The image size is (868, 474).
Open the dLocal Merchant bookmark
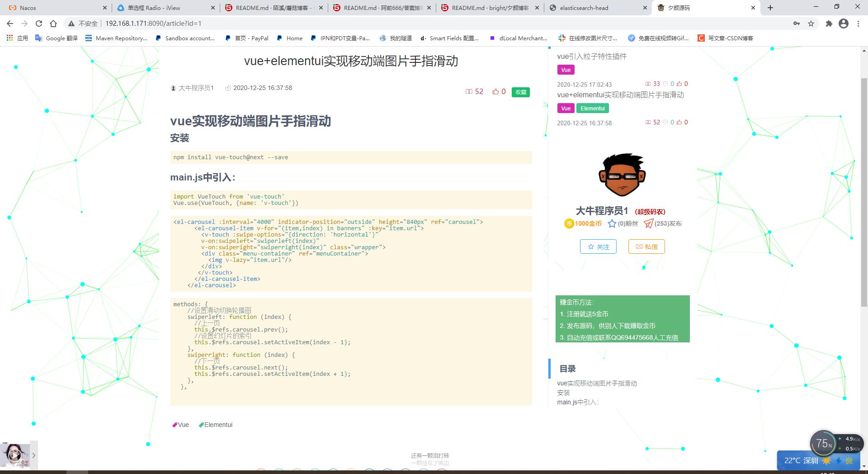pyautogui.click(x=519, y=38)
